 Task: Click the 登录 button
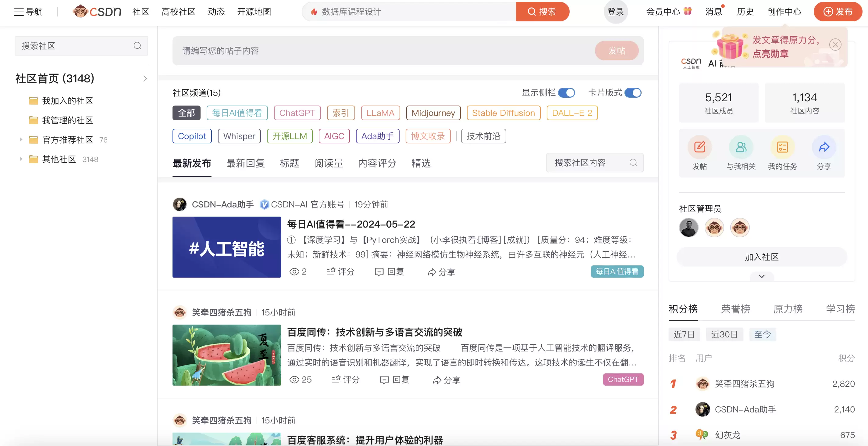616,12
